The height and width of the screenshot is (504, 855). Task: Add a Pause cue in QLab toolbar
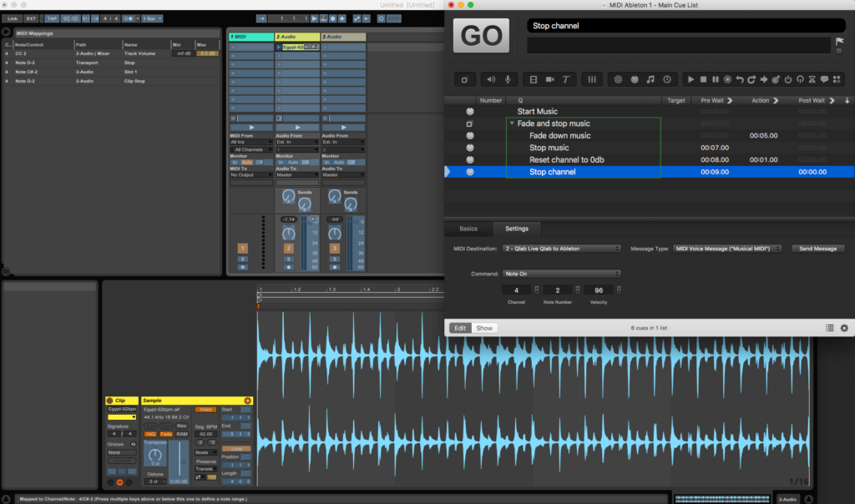coord(716,79)
